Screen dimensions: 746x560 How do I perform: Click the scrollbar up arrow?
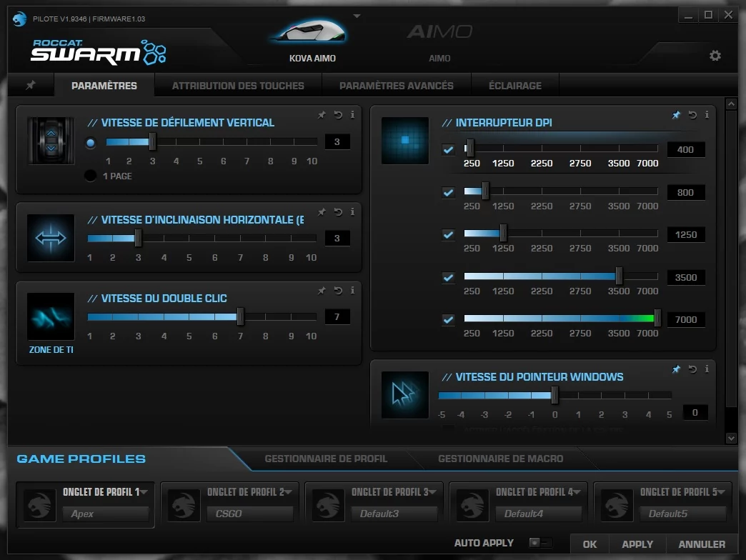click(731, 104)
